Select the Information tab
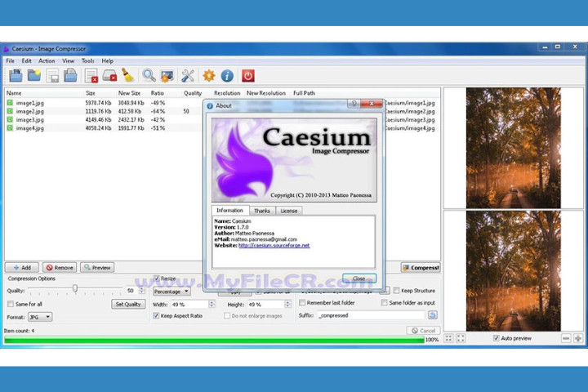Viewport: 588px width, 392px height. click(x=229, y=211)
